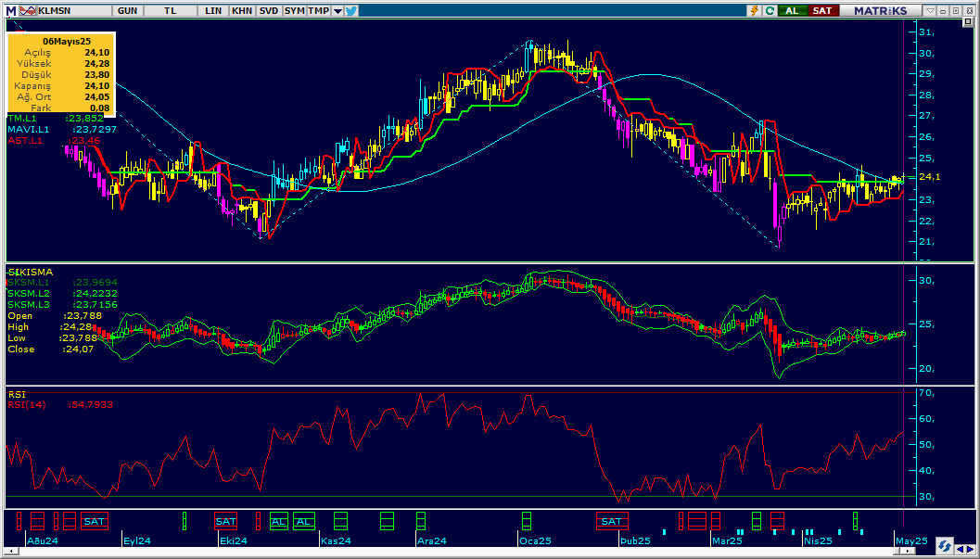Click the blue left arrow to scroll chart

[960, 548]
